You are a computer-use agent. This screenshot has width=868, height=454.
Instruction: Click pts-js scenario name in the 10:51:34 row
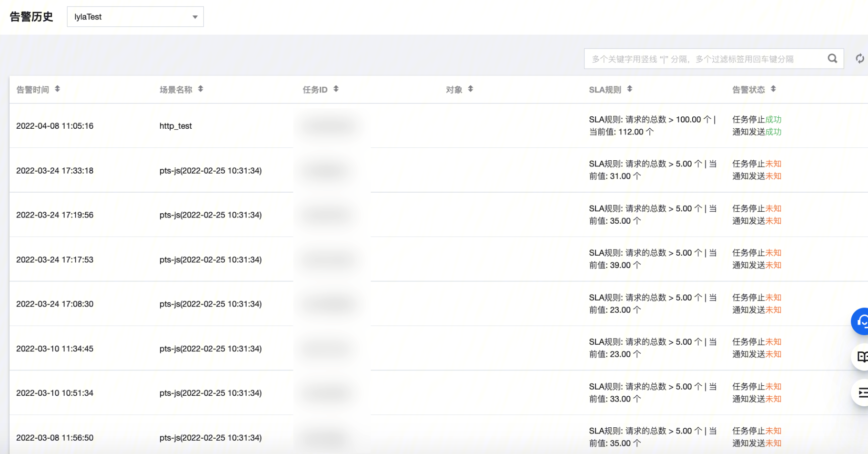click(211, 393)
